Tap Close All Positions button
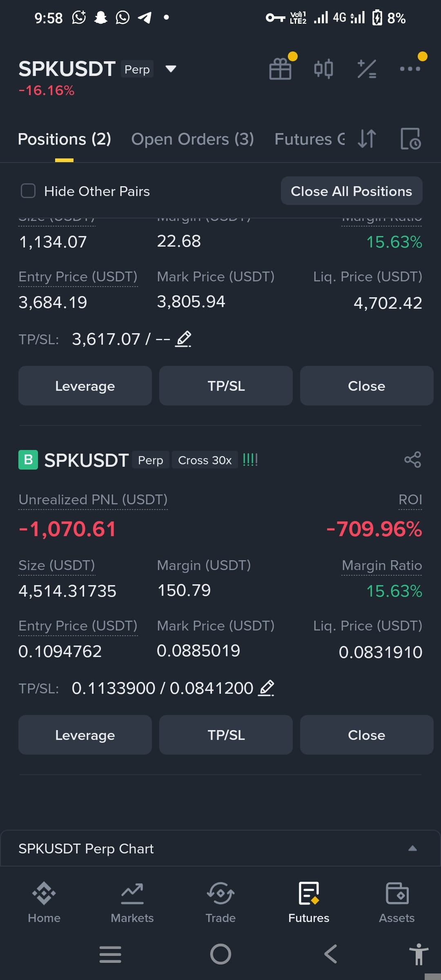The height and width of the screenshot is (980, 441). pos(352,191)
